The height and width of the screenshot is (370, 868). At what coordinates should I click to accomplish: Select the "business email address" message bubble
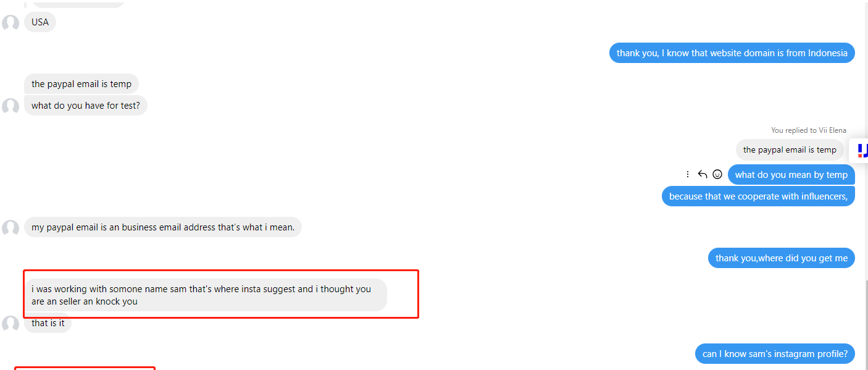pyautogui.click(x=163, y=227)
